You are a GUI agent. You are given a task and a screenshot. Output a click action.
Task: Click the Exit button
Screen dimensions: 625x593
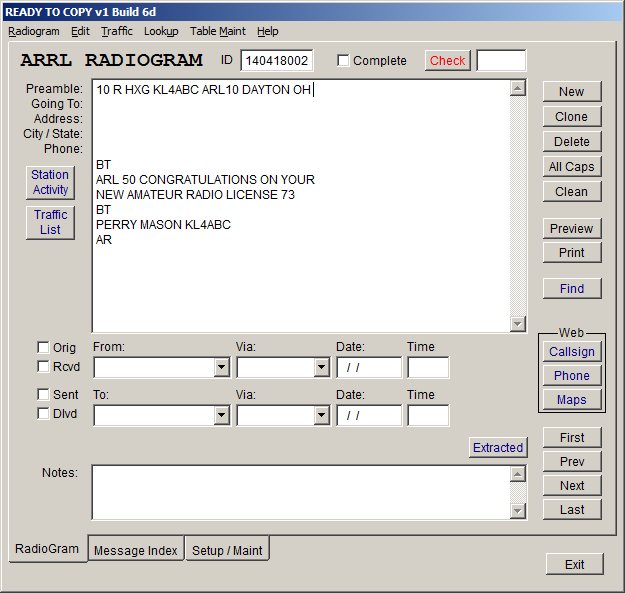pos(574,564)
